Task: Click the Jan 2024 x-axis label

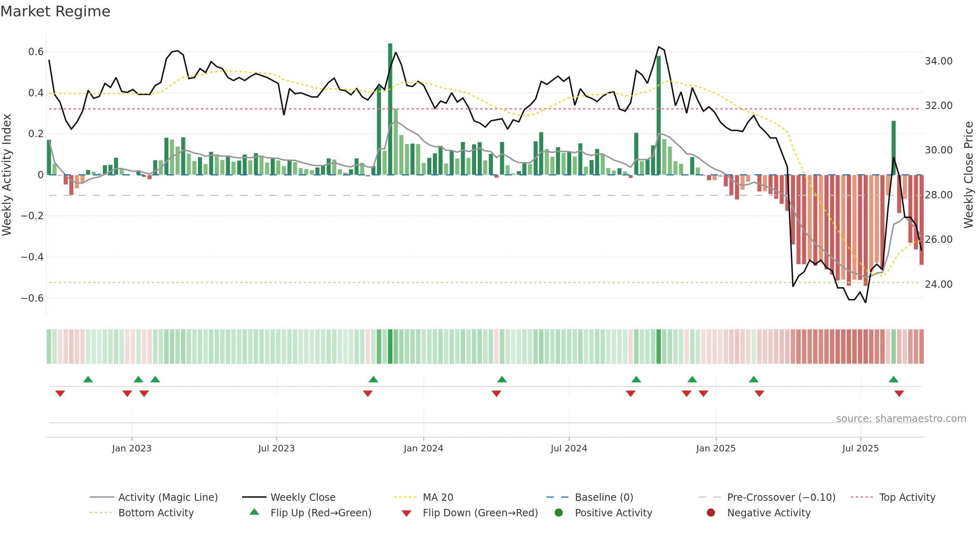Action: click(x=423, y=449)
